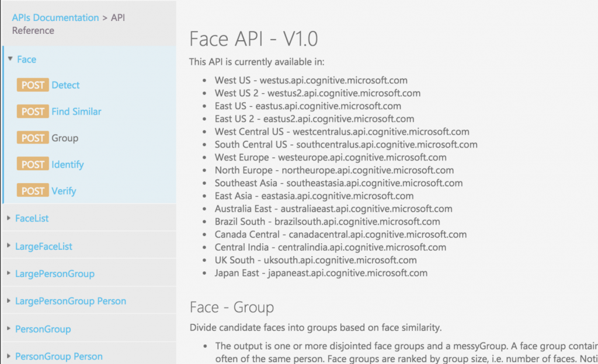
Task: Click the messyGroup output description bullet
Action: coord(406,352)
